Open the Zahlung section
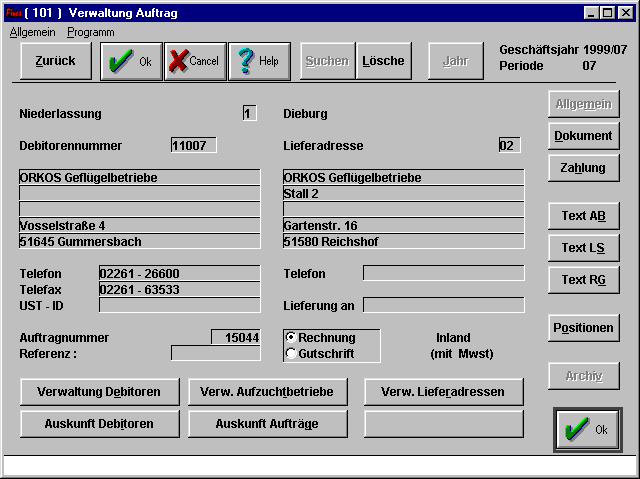 coord(583,168)
